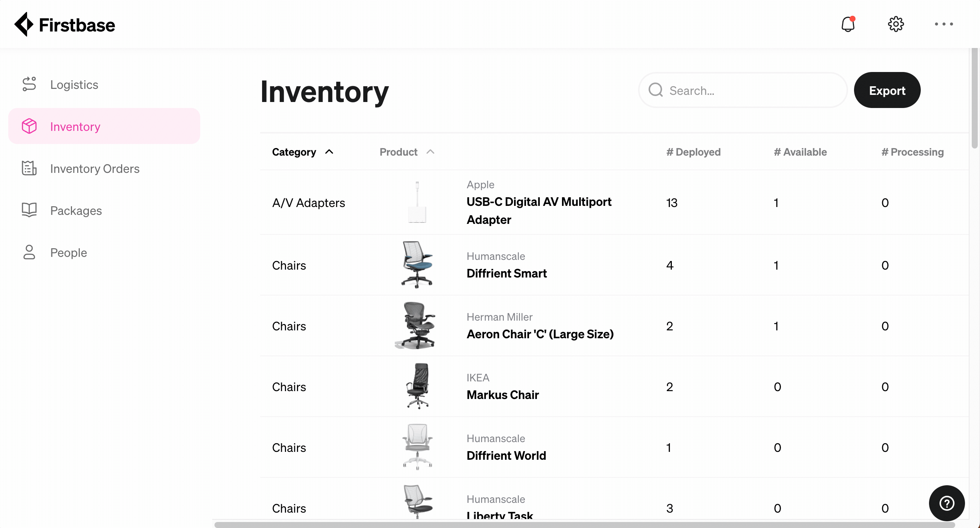Click available count for Aeron Chair
Screen dimensions: 980x528
pos(776,326)
